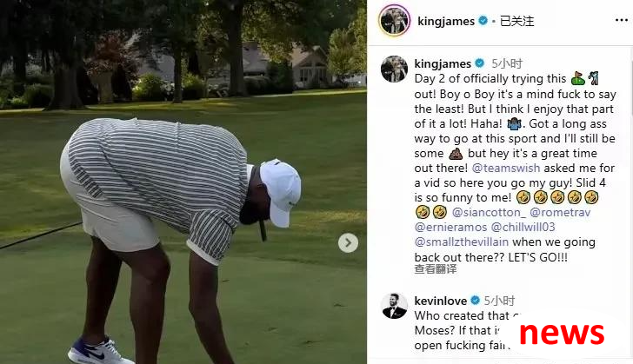The width and height of the screenshot is (633, 364).
Task: Click kingjames header profile avatar
Action: click(395, 21)
